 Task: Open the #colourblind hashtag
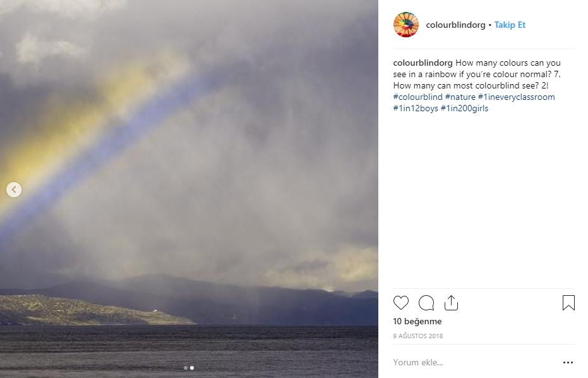(417, 97)
